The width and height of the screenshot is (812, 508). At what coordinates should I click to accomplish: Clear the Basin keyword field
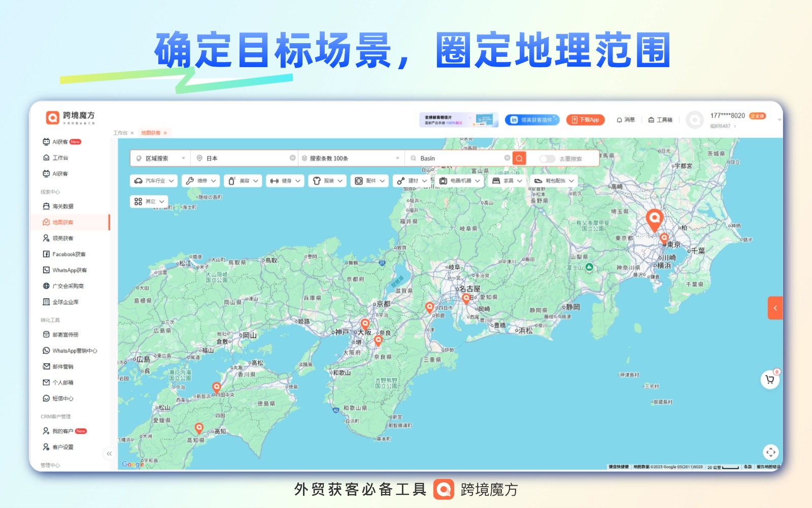point(507,158)
